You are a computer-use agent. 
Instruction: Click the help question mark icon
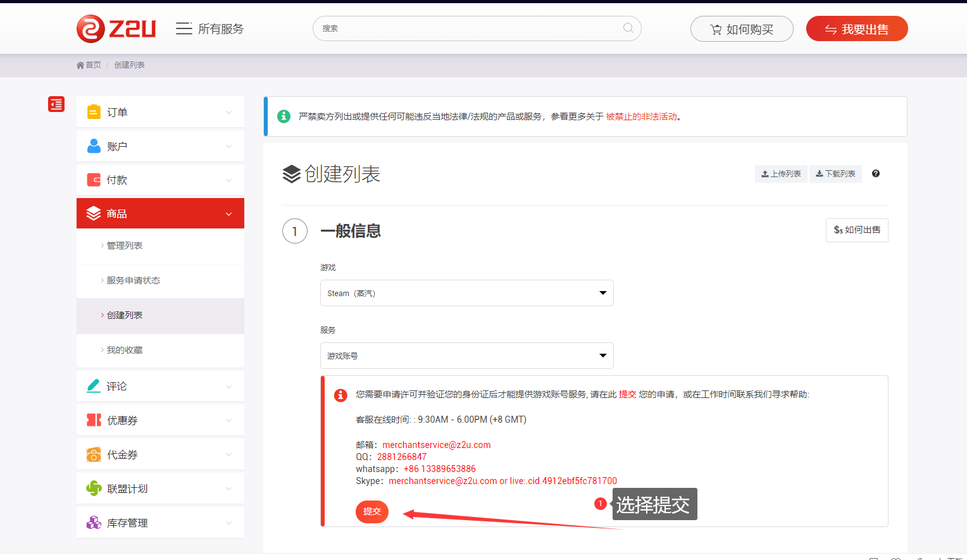point(876,173)
